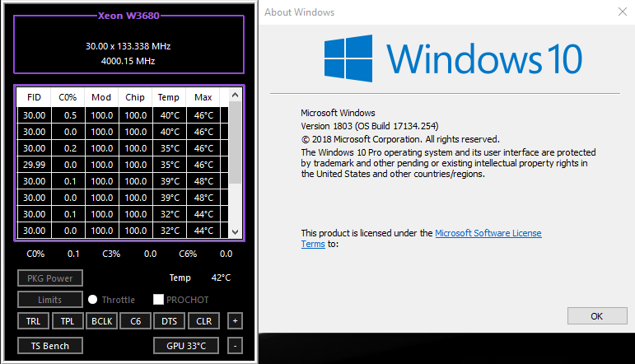
Task: Click the 2018 Microsoft Corporation copyright line
Action: click(x=400, y=139)
